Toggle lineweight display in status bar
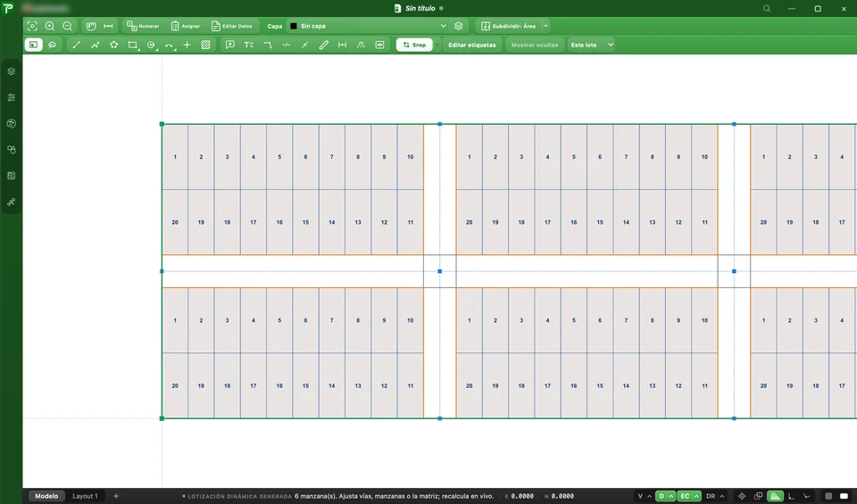This screenshot has height=504, width=857. coord(775,496)
